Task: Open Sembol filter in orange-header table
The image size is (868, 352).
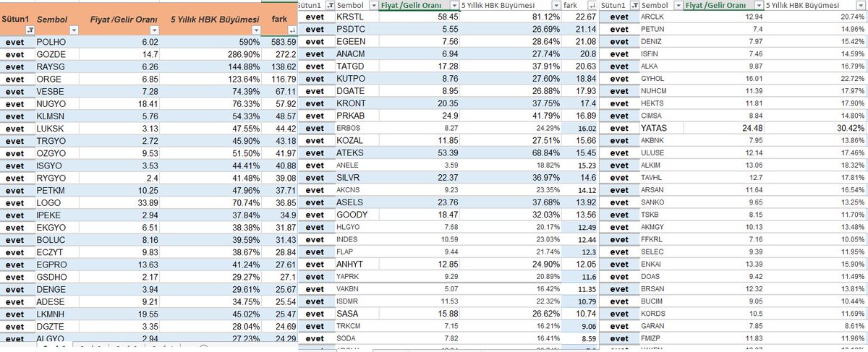Action: tap(73, 30)
